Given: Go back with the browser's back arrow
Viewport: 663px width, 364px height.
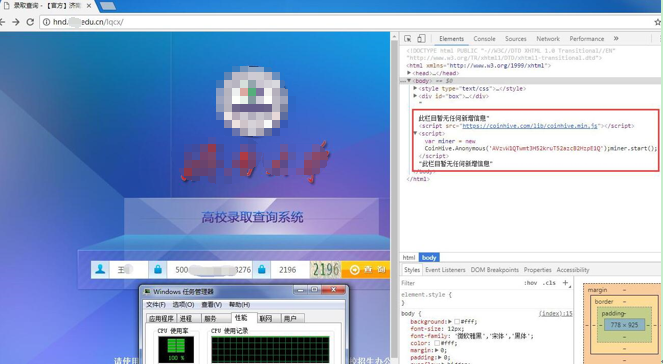Looking at the screenshot, I should pos(2,22).
